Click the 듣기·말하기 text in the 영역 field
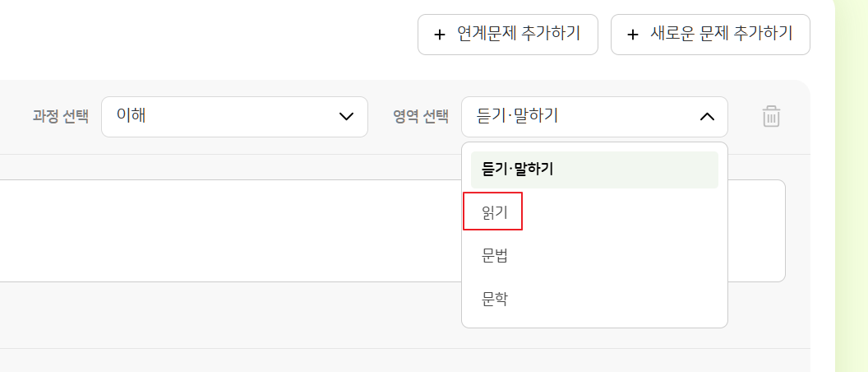 [x=517, y=116]
